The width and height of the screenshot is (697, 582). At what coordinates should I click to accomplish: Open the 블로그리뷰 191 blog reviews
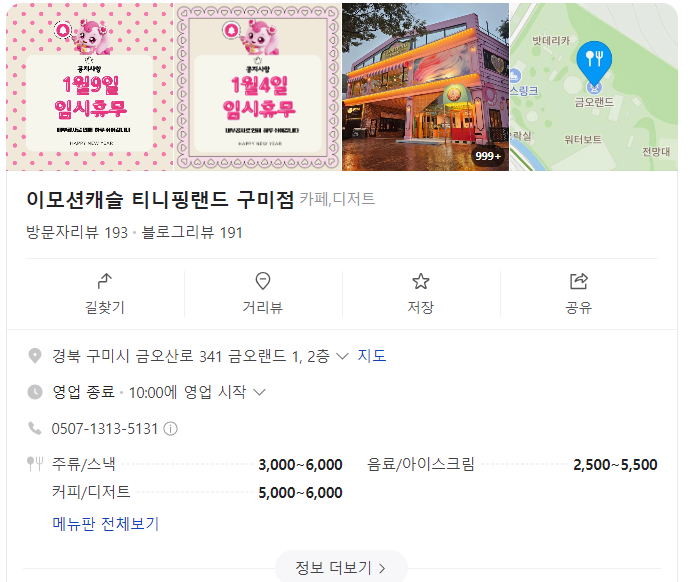[x=192, y=233]
